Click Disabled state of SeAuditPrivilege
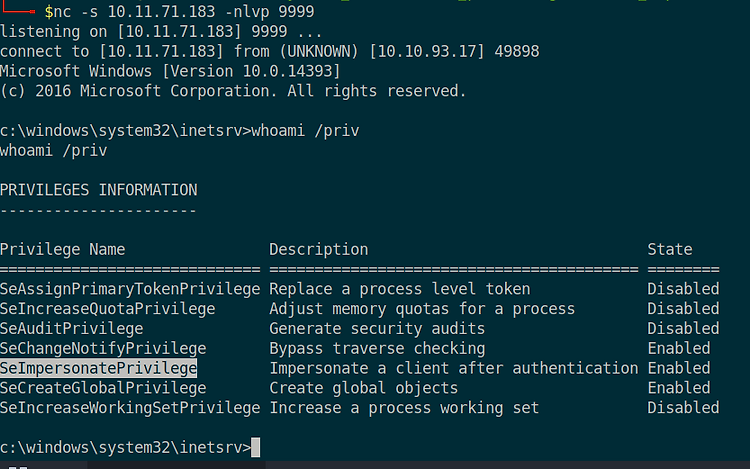 (x=683, y=328)
